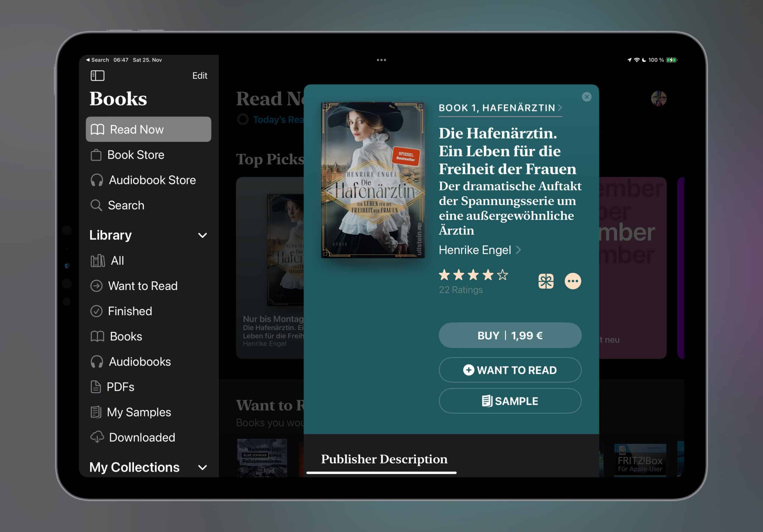Click the star rating row
Image resolution: width=763 pixels, height=532 pixels.
pos(473,275)
